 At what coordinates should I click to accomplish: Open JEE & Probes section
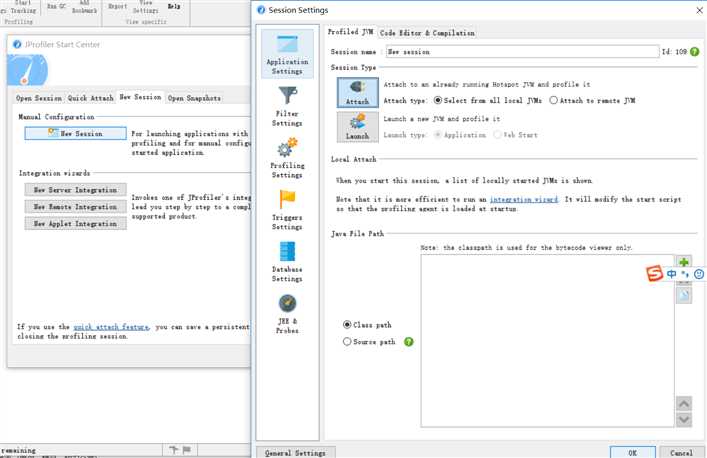coord(287,314)
